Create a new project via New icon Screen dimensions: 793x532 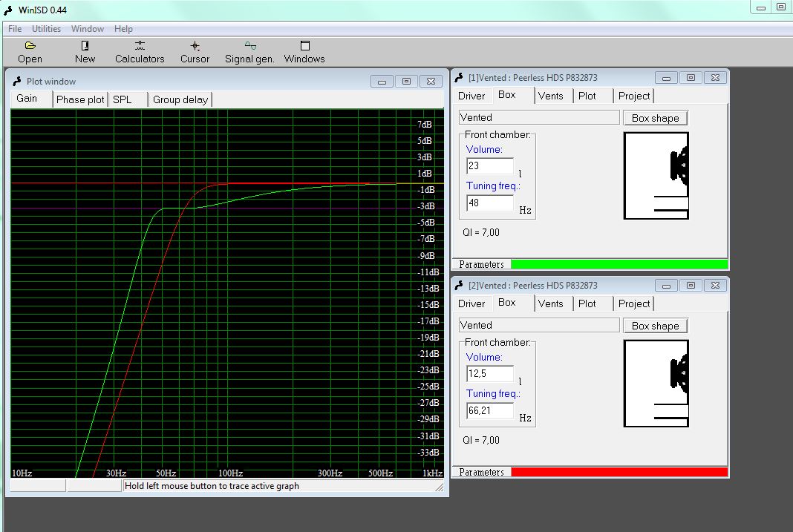(85, 46)
